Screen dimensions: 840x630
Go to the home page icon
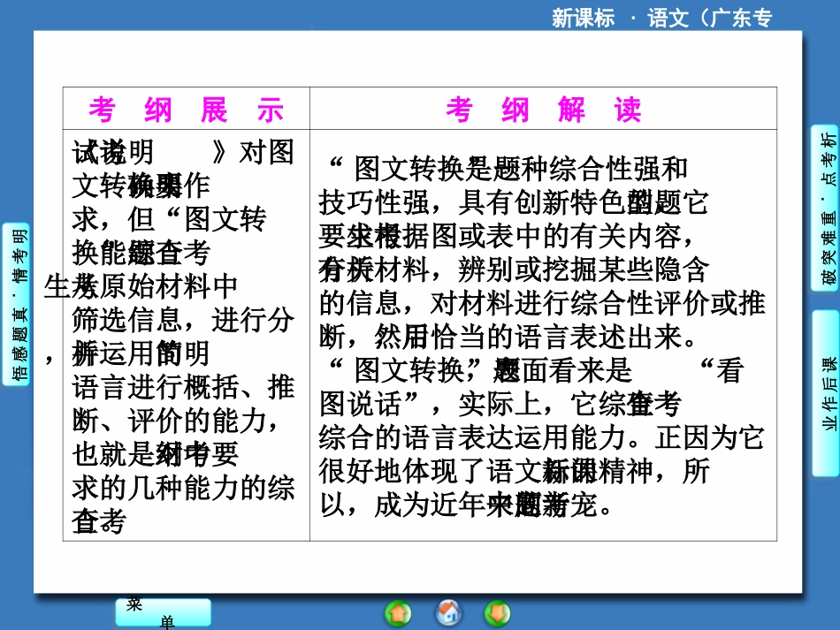(x=448, y=613)
